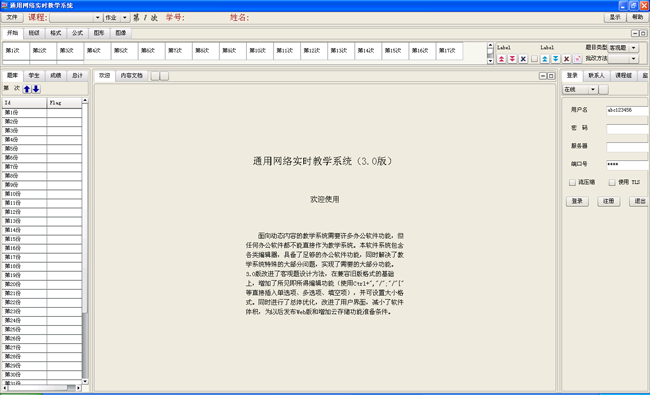Click the restore panel icon in ribbon area
Screen dimensions: 650x395
(643, 33)
